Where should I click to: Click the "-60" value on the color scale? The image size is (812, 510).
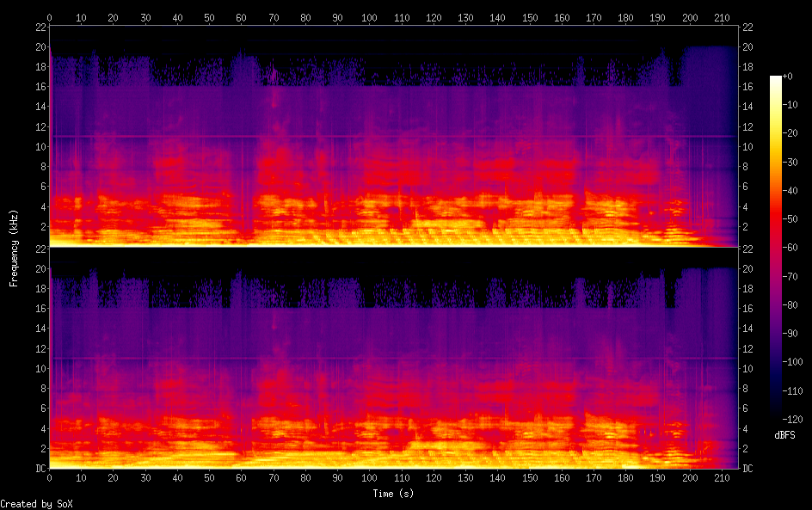click(790, 248)
